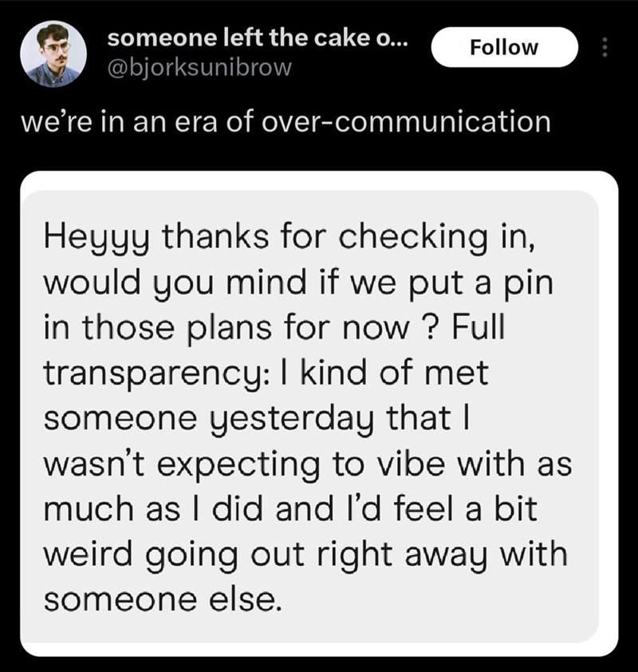This screenshot has height=672, width=638.
Task: Open the three-dot more options menu
Action: pos(605,47)
